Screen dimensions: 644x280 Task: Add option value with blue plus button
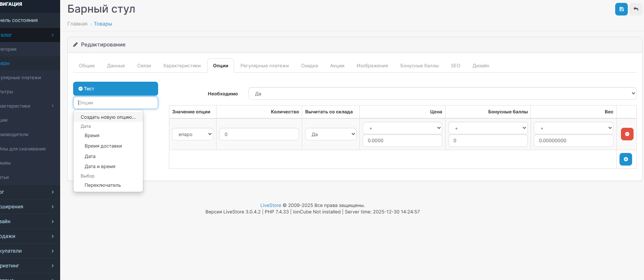625,159
